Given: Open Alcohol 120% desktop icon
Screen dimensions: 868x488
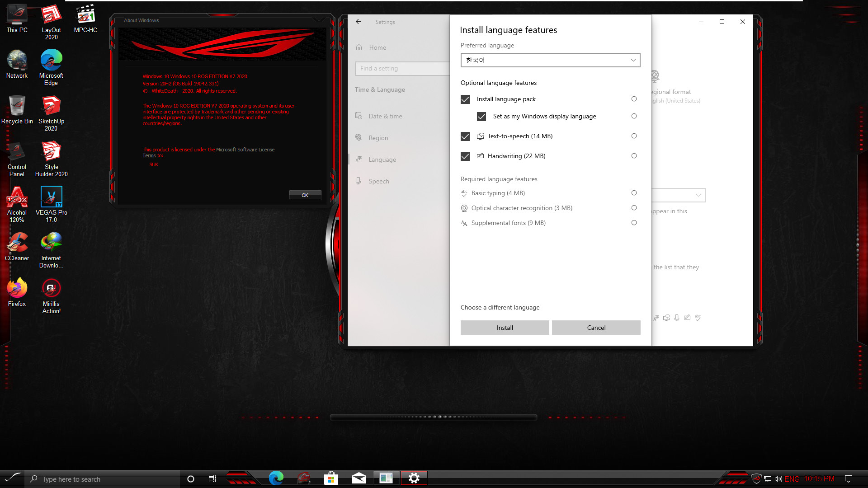Looking at the screenshot, I should [17, 204].
